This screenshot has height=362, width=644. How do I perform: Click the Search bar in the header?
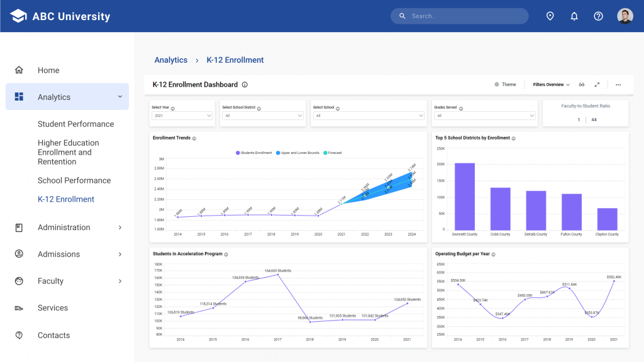[x=459, y=16]
